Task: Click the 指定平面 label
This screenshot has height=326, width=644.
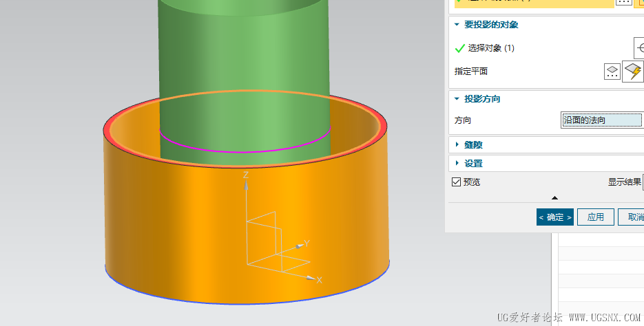Action: click(470, 72)
